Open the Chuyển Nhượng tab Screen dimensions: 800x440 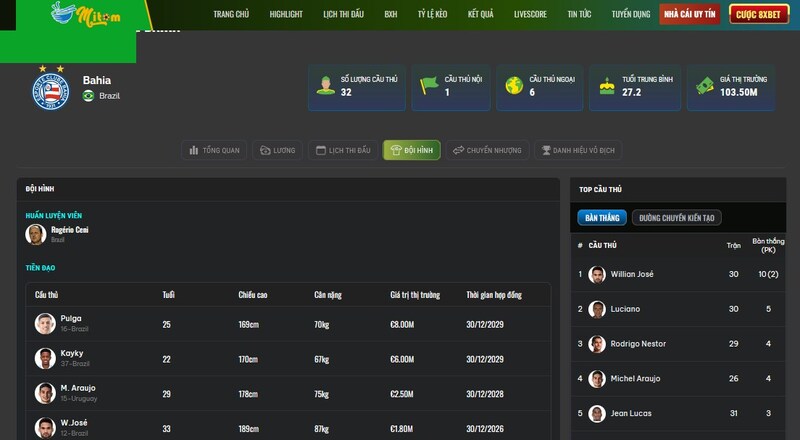coord(487,150)
